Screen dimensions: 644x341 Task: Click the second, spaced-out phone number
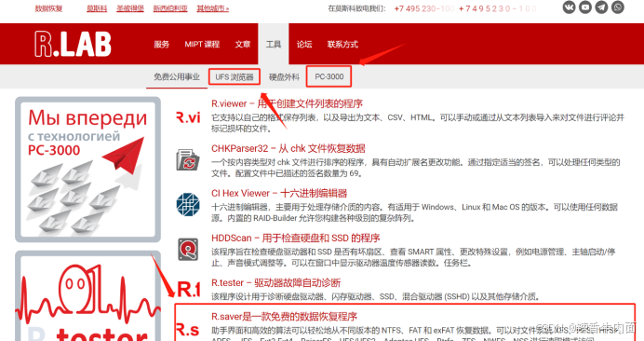point(497,8)
